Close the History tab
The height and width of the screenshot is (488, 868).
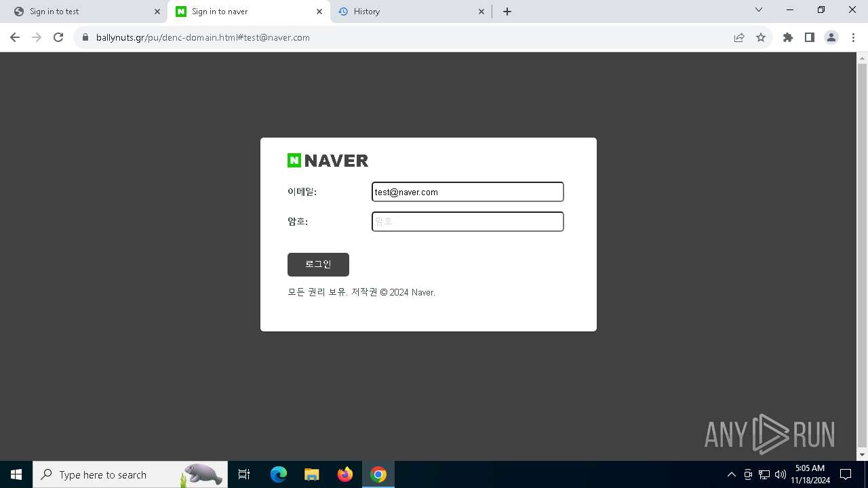481,12
